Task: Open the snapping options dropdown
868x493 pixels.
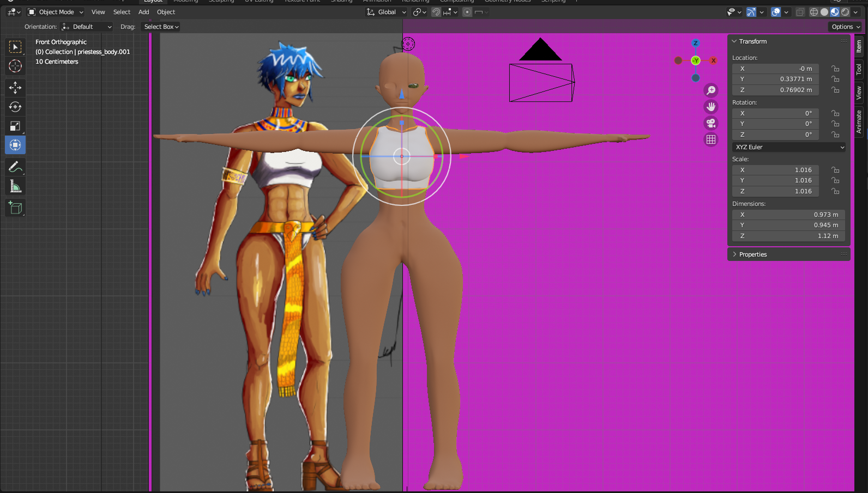Action: [450, 12]
